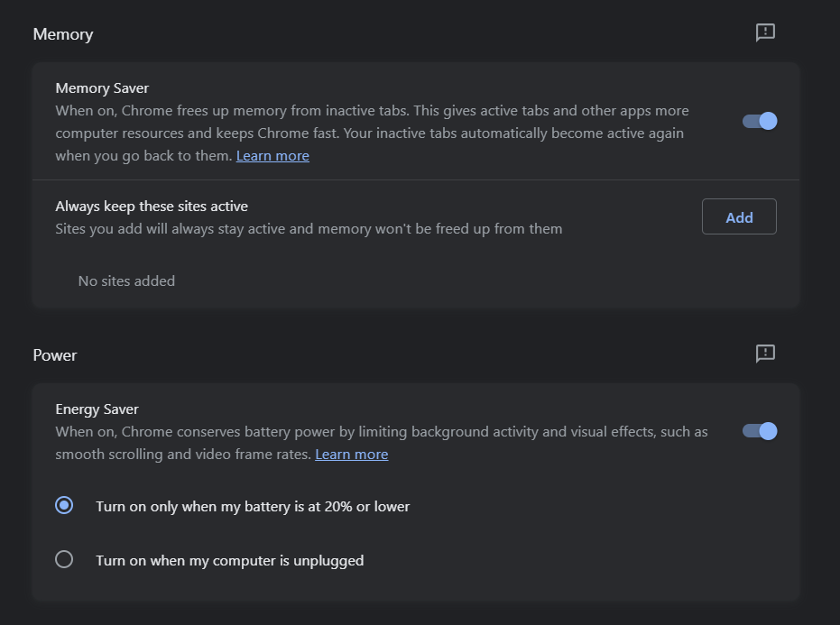The image size is (840, 625).
Task: Turn off the Energy Saver switch
Action: click(760, 431)
